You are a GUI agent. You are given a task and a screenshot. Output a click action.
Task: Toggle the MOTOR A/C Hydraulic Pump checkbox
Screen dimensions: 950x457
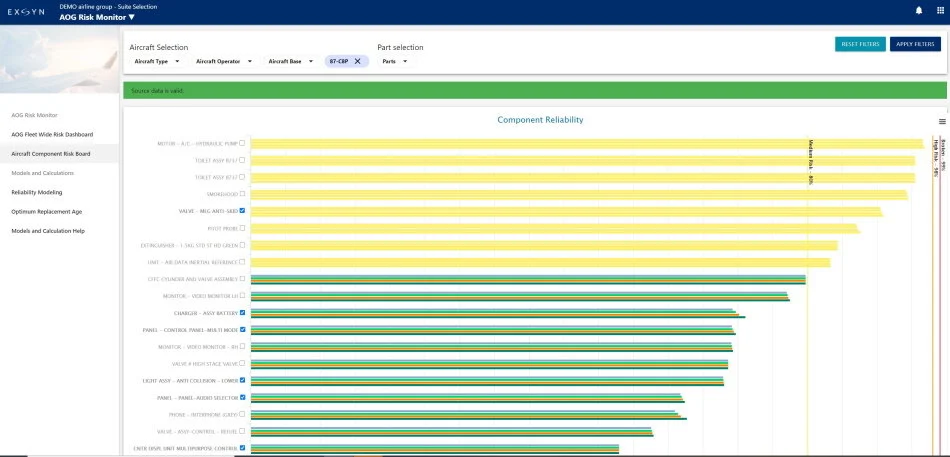pyautogui.click(x=242, y=143)
